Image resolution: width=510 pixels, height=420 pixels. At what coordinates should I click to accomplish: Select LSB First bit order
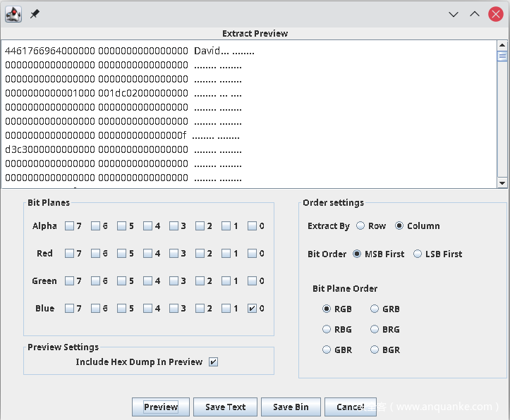click(418, 254)
